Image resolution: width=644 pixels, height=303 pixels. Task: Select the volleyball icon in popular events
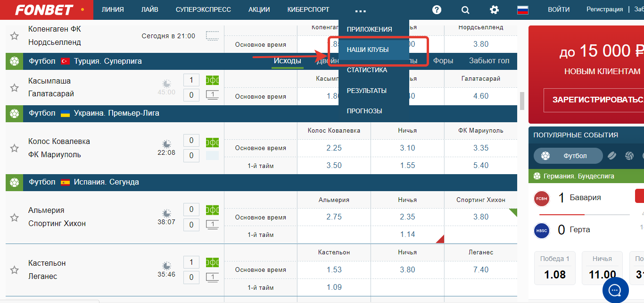[x=629, y=156]
